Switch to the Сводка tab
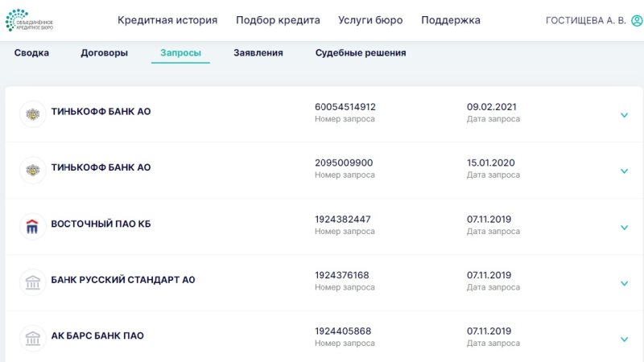 [31, 53]
